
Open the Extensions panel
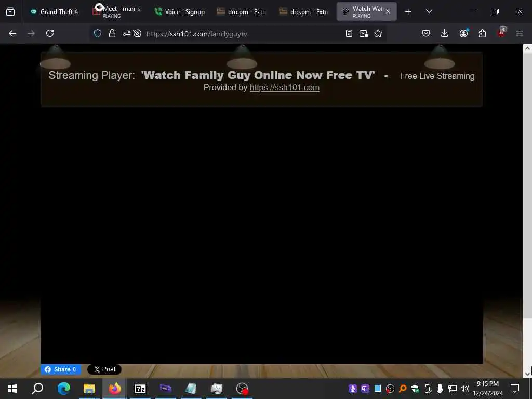pyautogui.click(x=482, y=34)
